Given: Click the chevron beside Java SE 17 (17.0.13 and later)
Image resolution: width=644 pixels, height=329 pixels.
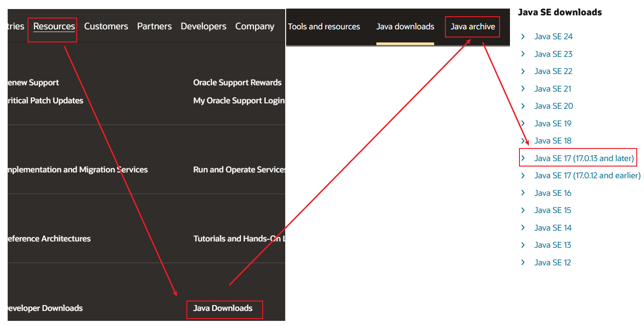Looking at the screenshot, I should click(x=523, y=158).
